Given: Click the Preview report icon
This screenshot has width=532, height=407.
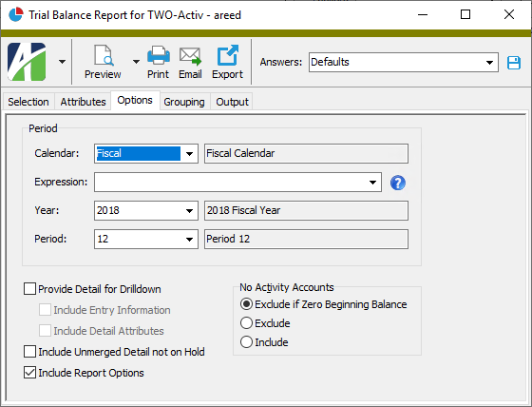Looking at the screenshot, I should coord(103,55).
